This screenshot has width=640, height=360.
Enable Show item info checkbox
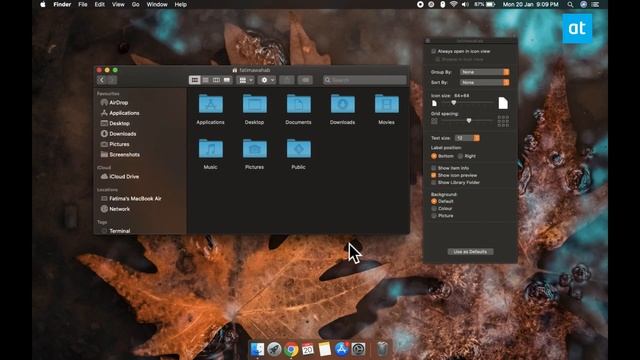point(434,168)
